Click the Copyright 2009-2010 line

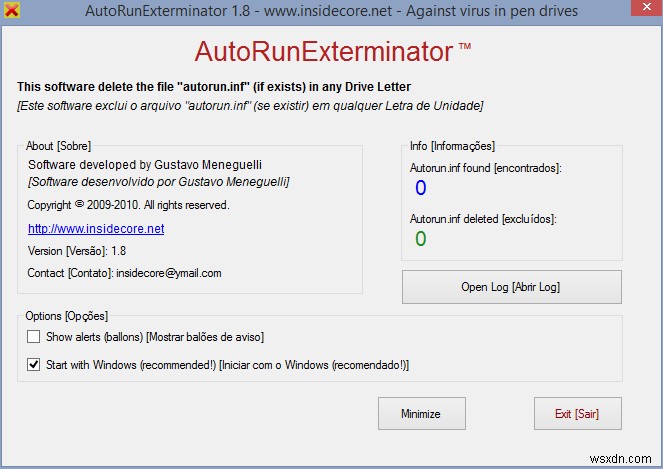coord(128,205)
